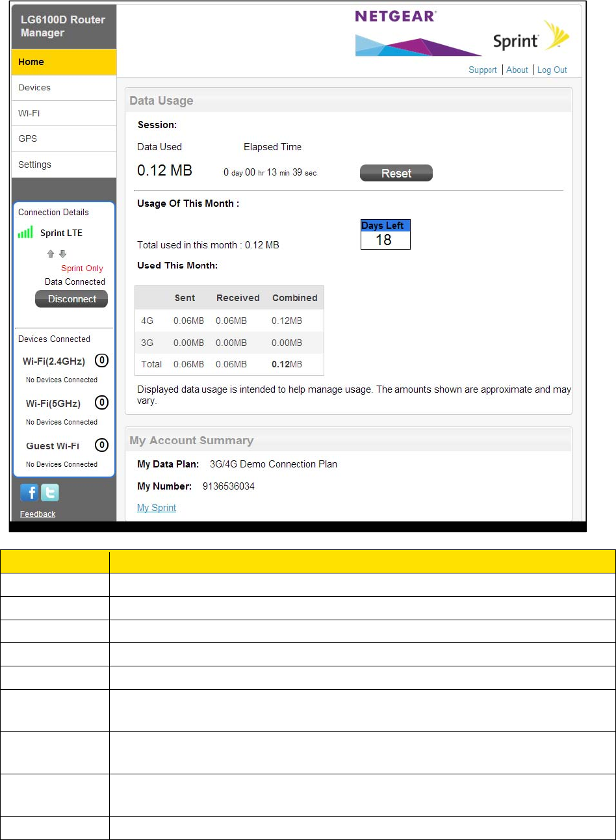Viewport: 616px width, 840px height.
Task: Click the Wi-Fi(5GHz) connected device count badge
Action: [x=101, y=402]
